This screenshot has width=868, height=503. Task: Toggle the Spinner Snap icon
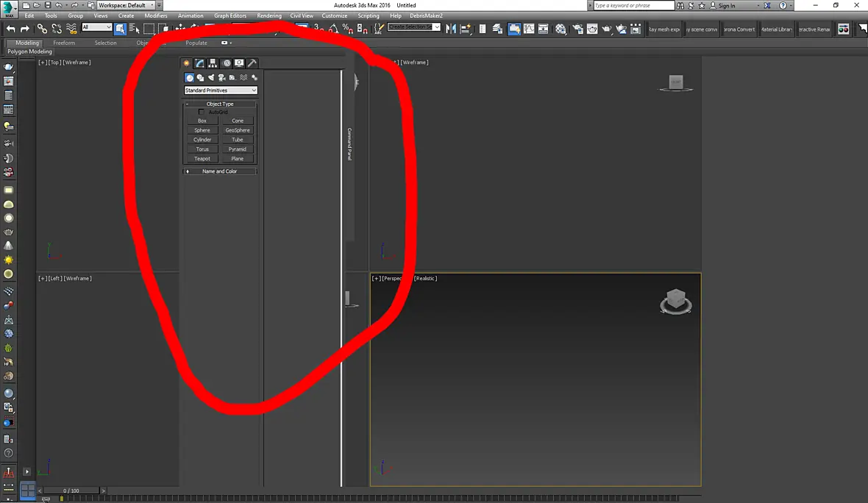[362, 29]
